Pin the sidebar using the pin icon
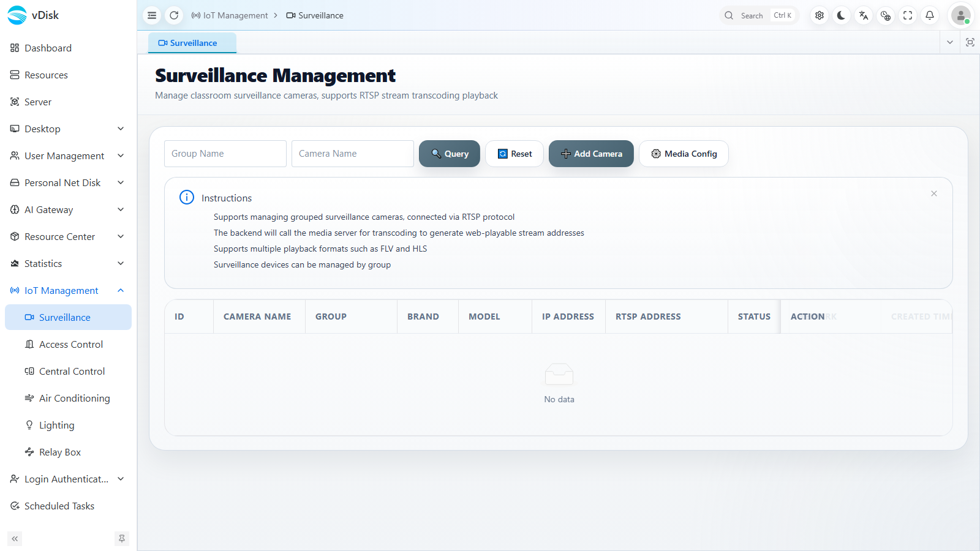The width and height of the screenshot is (980, 551). coord(122,539)
